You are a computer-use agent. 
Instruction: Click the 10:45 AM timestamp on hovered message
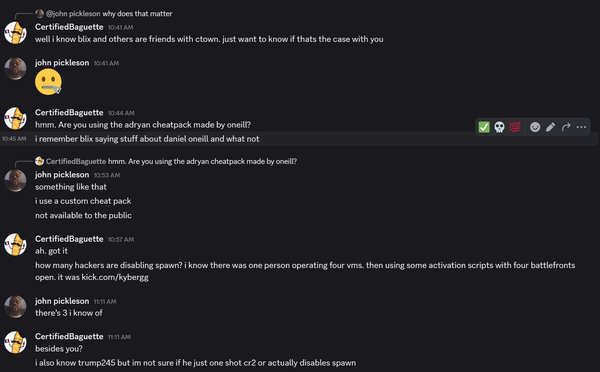point(14,139)
